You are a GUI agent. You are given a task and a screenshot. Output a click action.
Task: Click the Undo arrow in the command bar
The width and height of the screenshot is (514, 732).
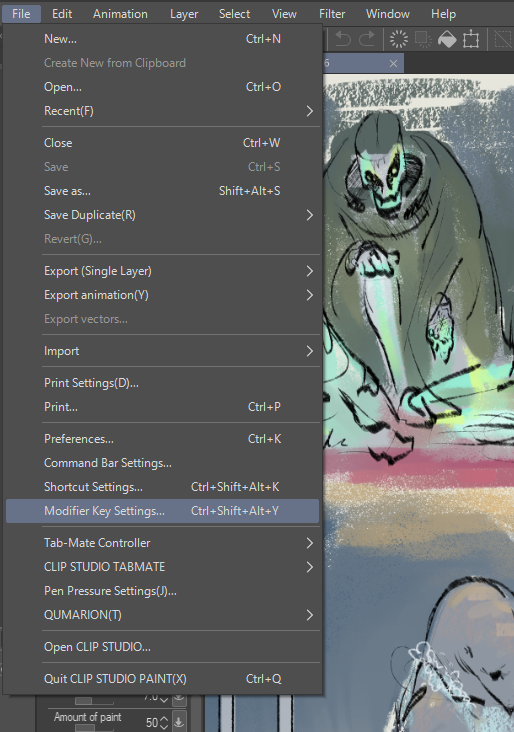click(x=343, y=39)
